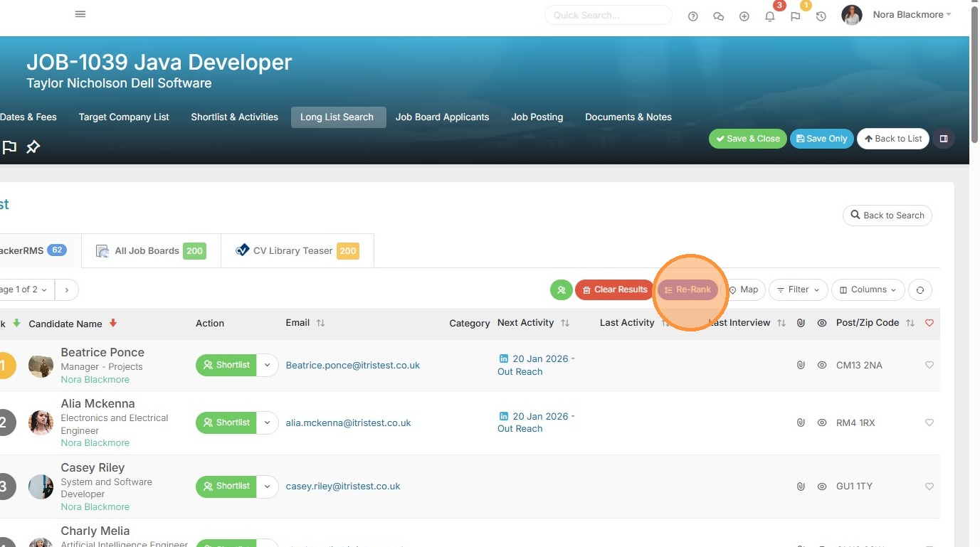Image resolution: width=980 pixels, height=547 pixels.
Task: Click the Back to List button
Action: click(893, 139)
